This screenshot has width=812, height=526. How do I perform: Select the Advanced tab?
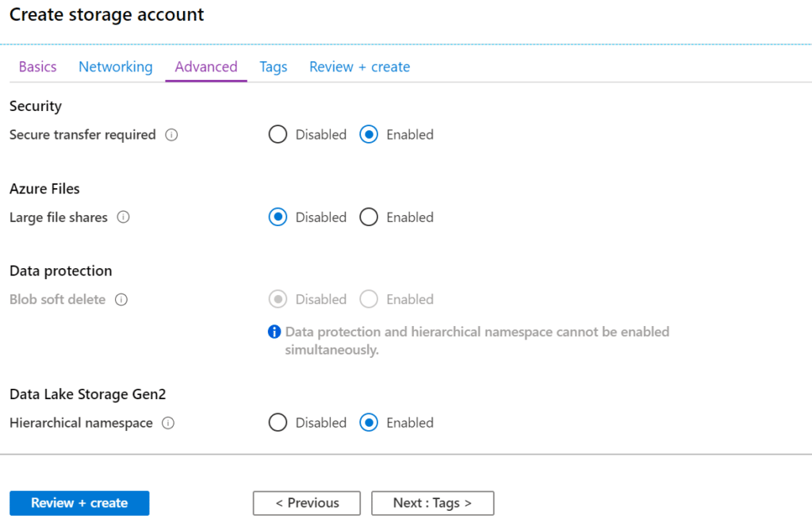(x=206, y=67)
